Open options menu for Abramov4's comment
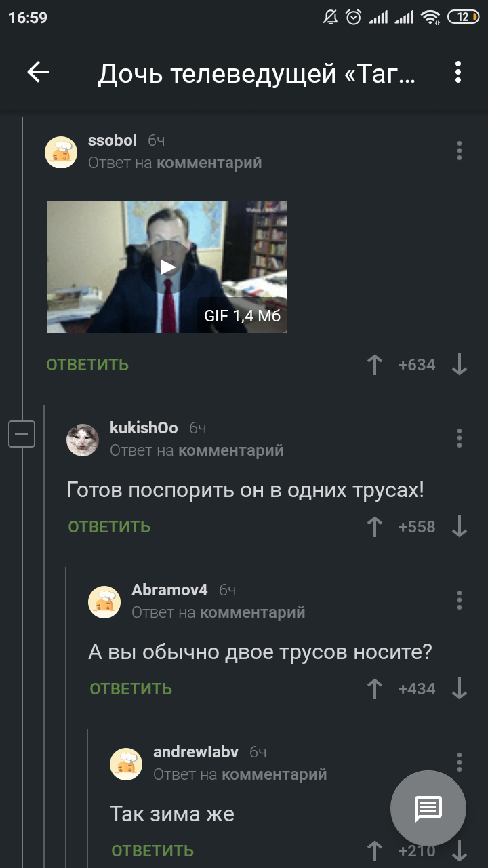This screenshot has width=488, height=868. pos(460,600)
